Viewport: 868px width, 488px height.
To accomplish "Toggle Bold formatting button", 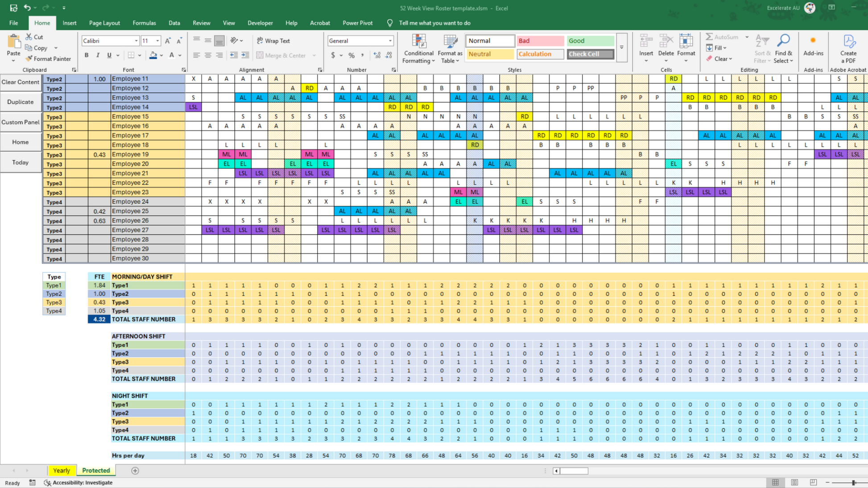I will click(x=87, y=55).
